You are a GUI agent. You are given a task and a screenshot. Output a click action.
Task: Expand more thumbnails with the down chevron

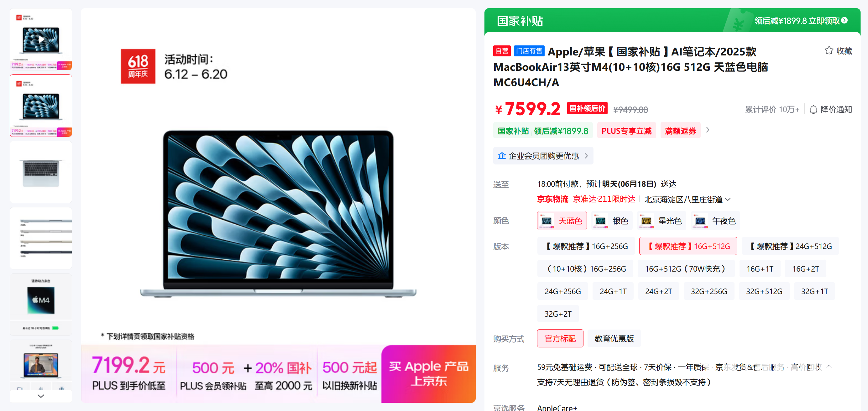tap(41, 396)
